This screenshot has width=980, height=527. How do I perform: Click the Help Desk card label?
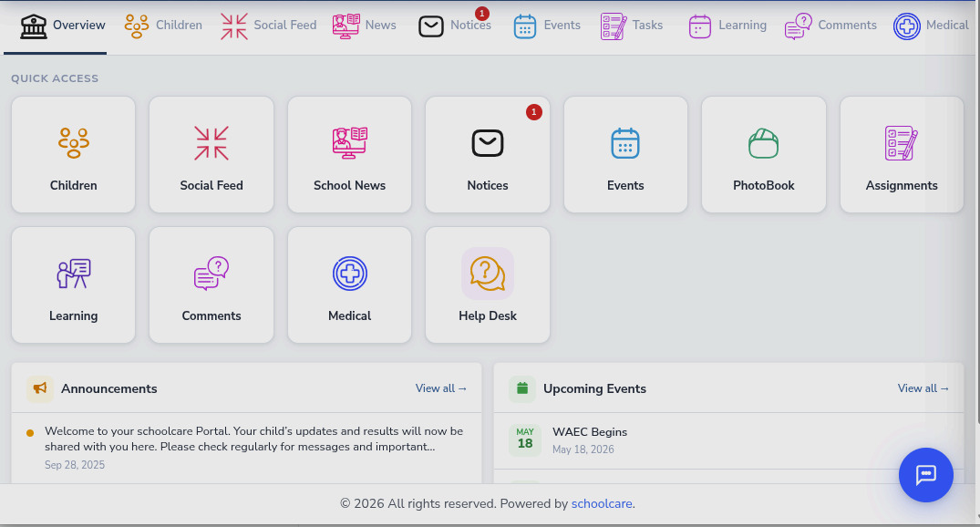488,315
